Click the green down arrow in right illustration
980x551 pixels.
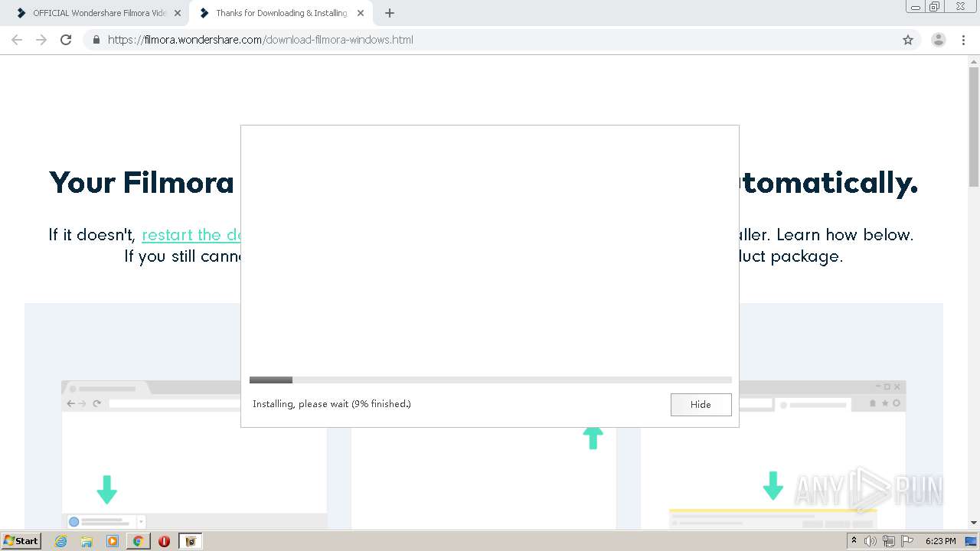click(773, 485)
